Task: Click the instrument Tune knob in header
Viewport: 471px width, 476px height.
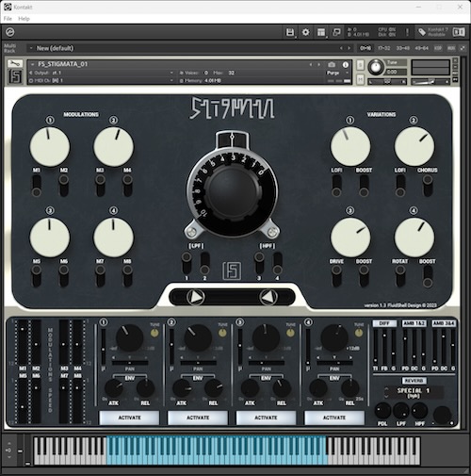Action: click(x=376, y=67)
